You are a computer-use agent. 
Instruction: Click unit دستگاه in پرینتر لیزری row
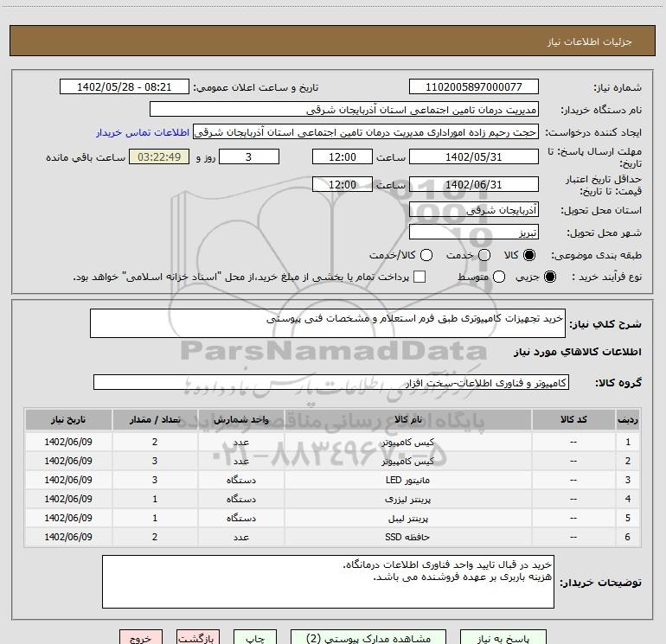(x=240, y=500)
